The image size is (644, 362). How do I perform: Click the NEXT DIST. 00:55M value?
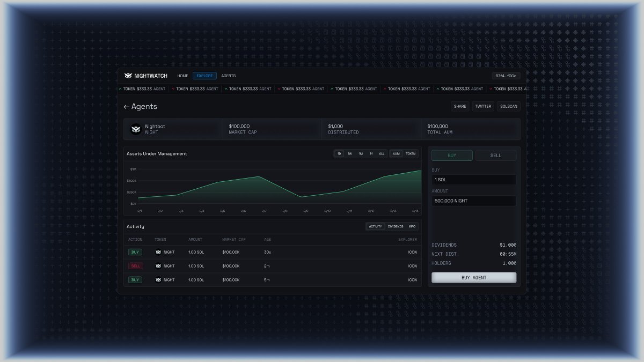tap(508, 254)
